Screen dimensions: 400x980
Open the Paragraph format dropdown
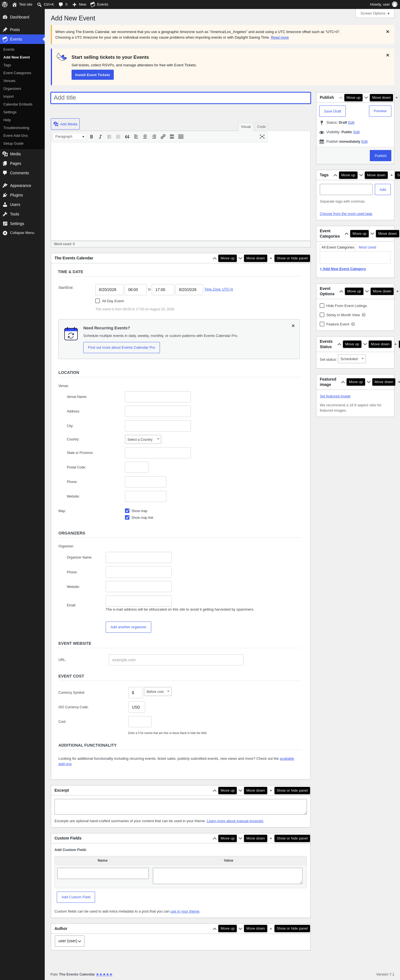[x=70, y=137]
